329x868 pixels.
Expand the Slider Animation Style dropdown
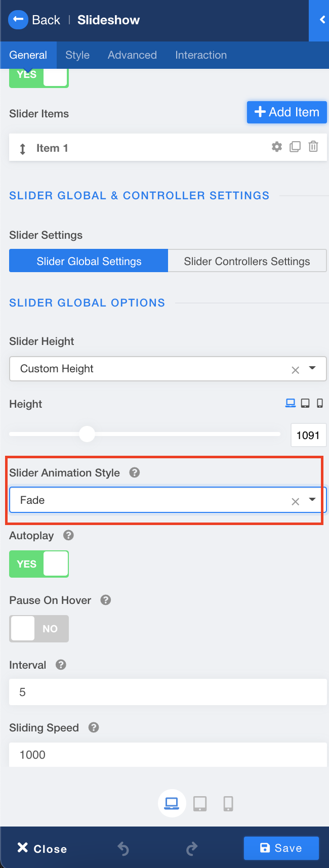(x=312, y=500)
